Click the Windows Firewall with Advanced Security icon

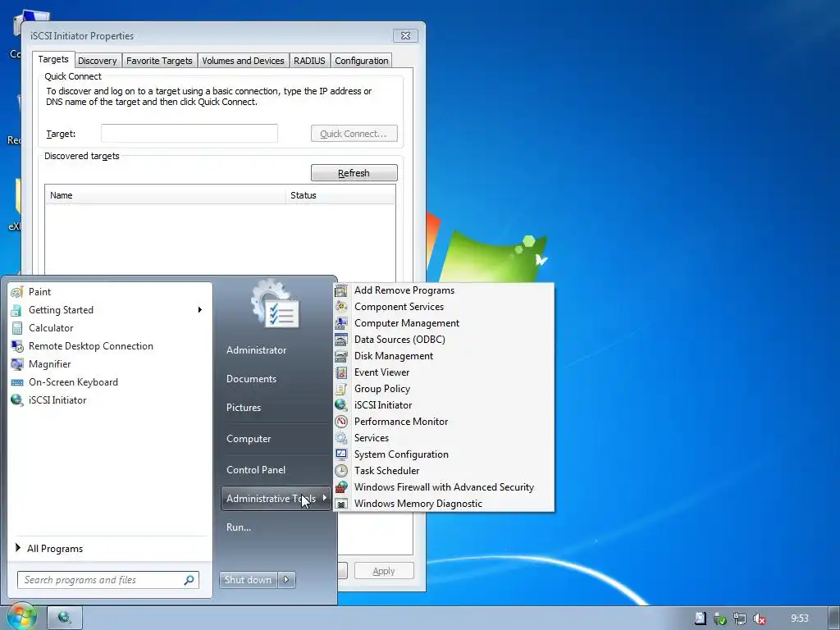click(341, 487)
